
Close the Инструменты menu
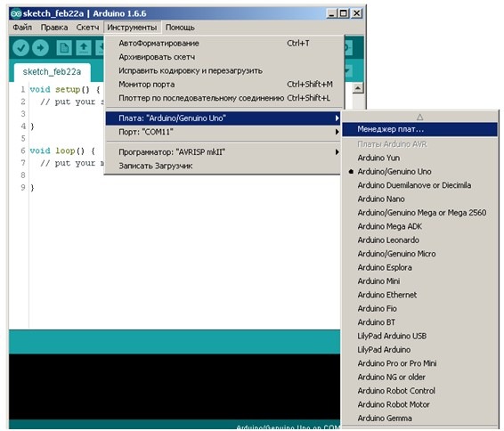coord(132,28)
